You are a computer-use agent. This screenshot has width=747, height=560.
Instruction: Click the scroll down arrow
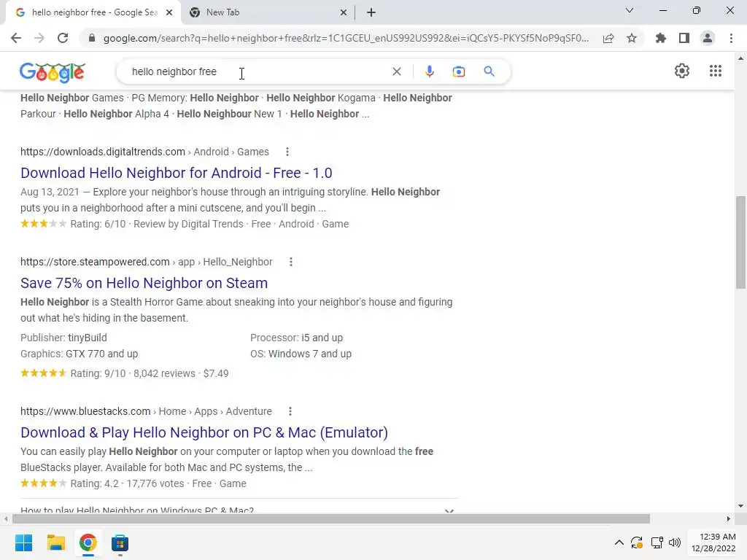740,506
